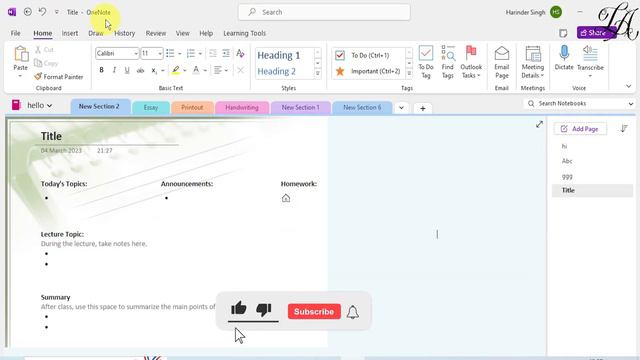
Task: Click the bullet list icon
Action: click(x=170, y=53)
